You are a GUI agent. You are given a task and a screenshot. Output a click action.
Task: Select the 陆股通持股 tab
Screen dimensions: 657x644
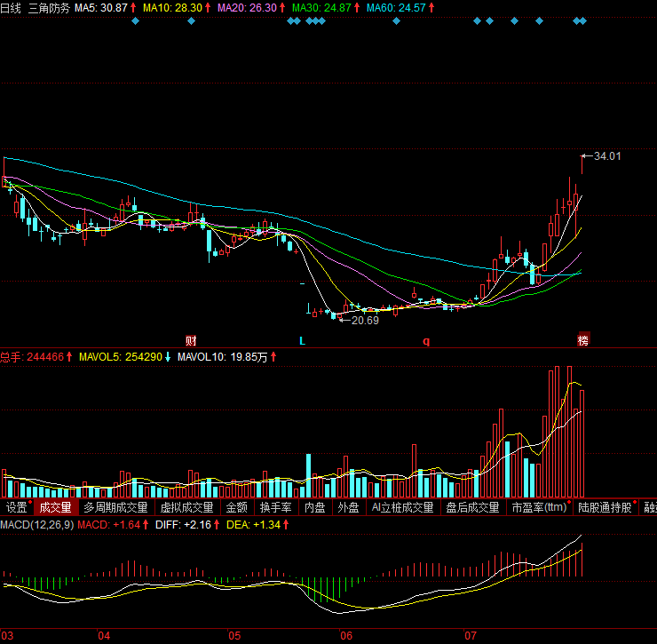coord(605,508)
